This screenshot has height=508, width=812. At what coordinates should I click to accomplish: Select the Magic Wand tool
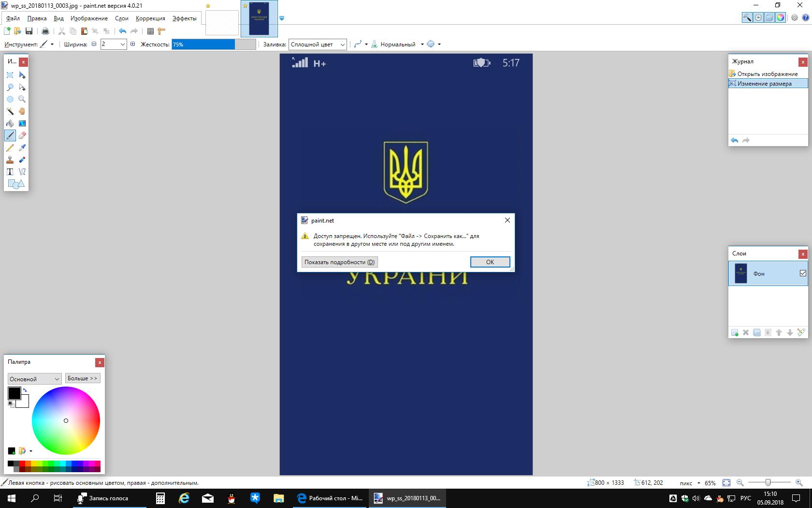tap(10, 111)
